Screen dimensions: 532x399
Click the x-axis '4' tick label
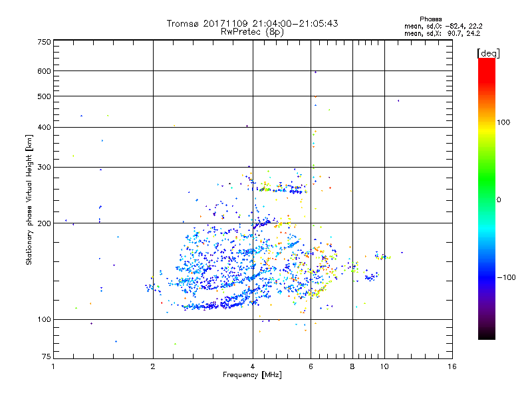pos(253,366)
